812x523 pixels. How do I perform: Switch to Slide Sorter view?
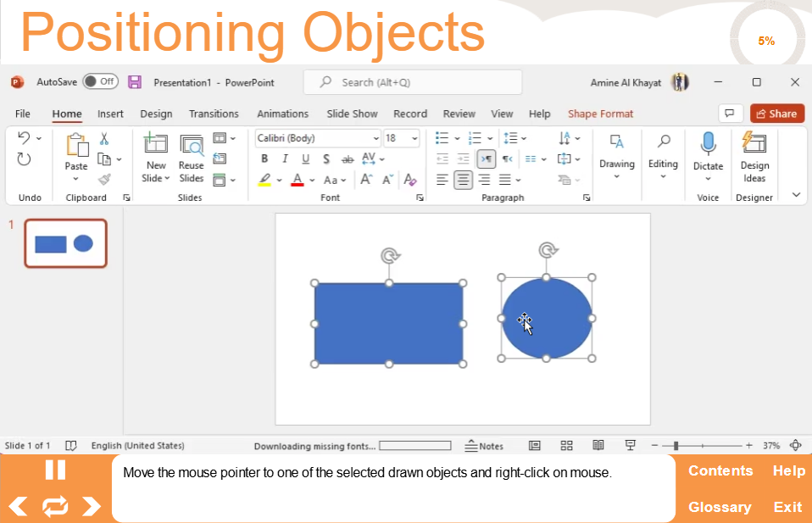(x=567, y=446)
